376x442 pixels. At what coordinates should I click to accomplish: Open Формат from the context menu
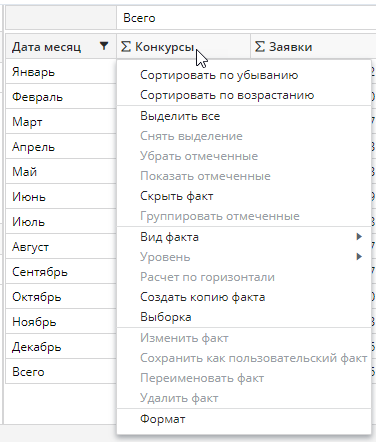244,419
